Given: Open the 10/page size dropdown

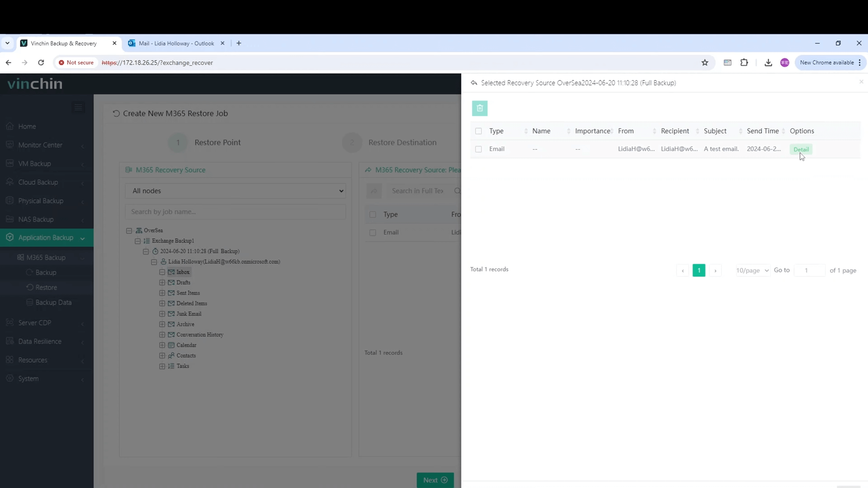Looking at the screenshot, I should coord(752,271).
